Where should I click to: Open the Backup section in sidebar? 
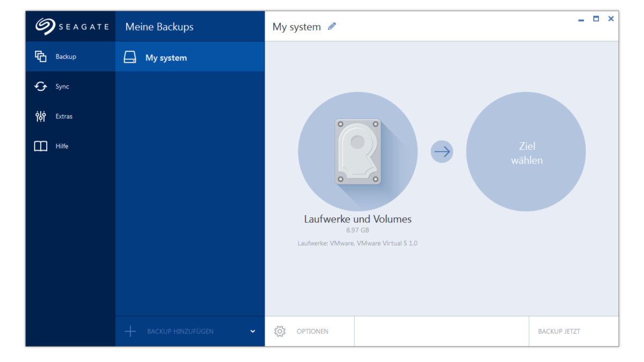click(x=70, y=56)
